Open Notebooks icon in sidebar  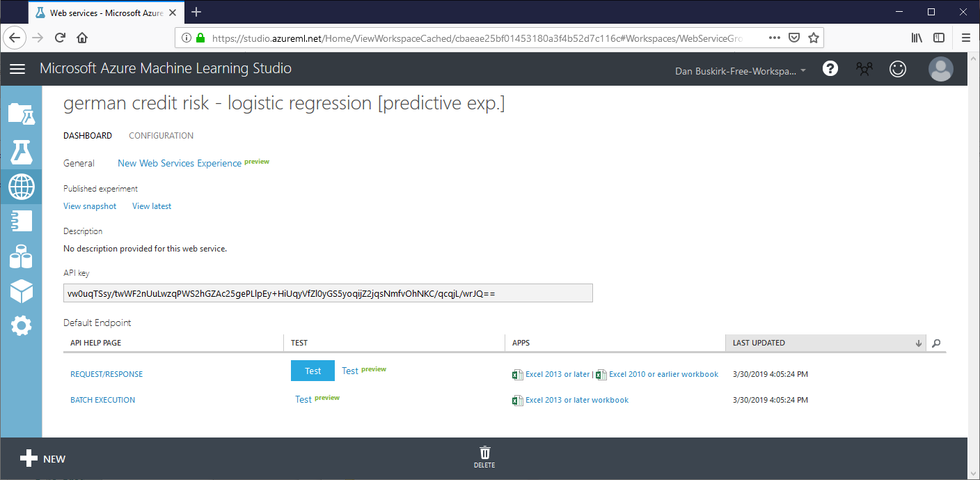point(21,222)
